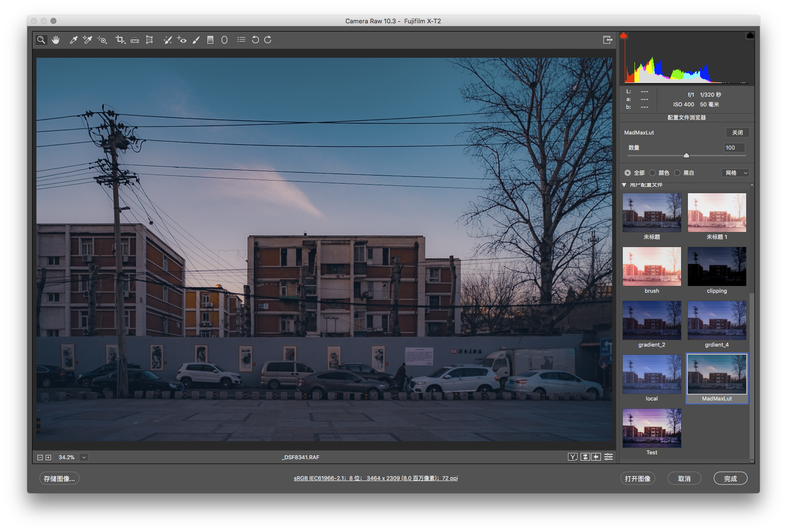Viewport: 787px width, 532px height.
Task: Rotate the image counterclockwise
Action: (x=256, y=40)
